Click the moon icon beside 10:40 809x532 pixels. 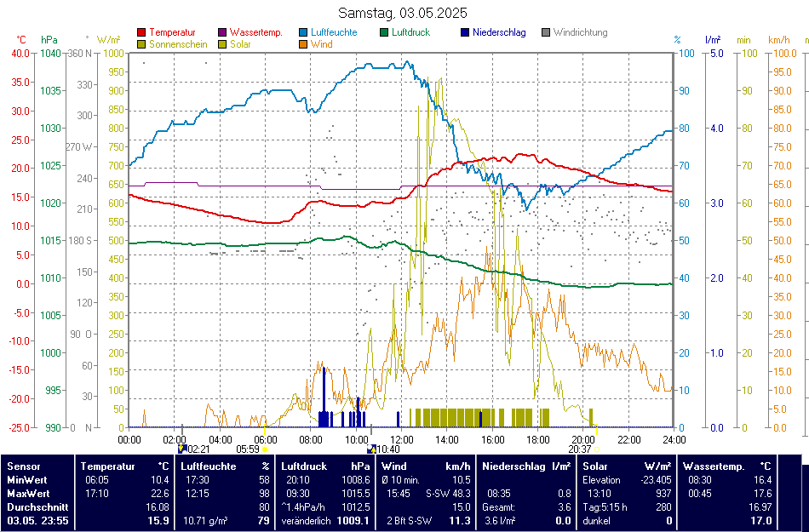pos(372,449)
